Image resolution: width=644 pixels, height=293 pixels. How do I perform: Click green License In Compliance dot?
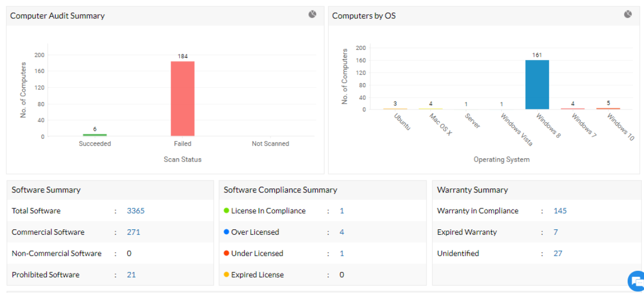pyautogui.click(x=226, y=210)
